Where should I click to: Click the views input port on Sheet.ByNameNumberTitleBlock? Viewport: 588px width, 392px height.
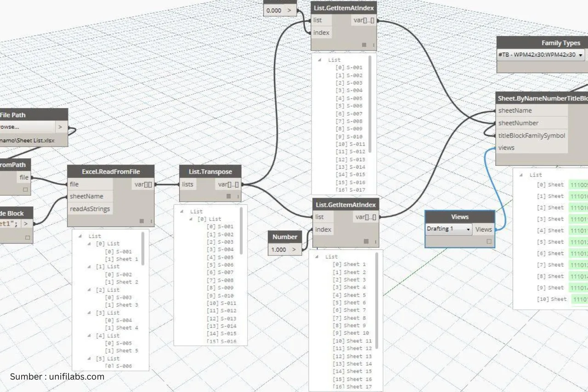coord(506,148)
